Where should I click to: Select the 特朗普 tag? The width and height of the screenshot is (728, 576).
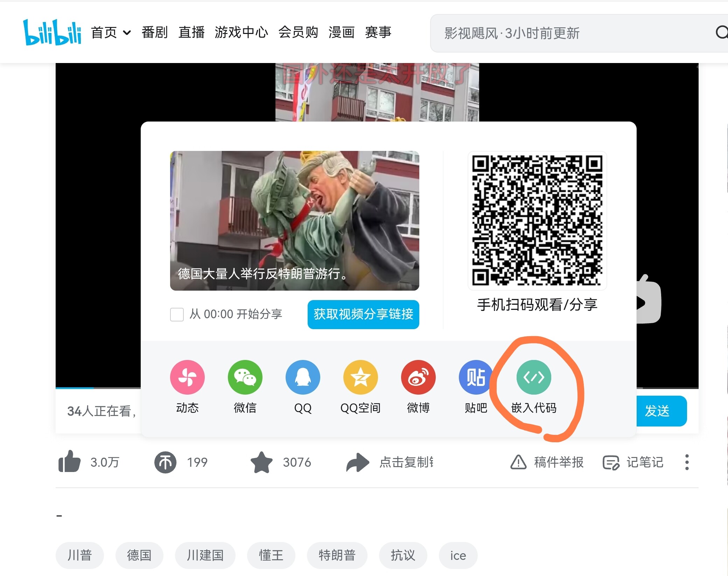point(337,555)
